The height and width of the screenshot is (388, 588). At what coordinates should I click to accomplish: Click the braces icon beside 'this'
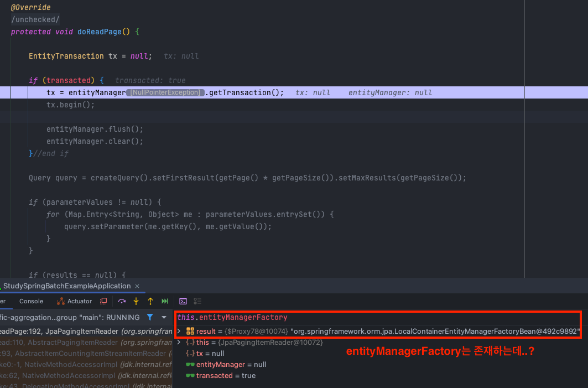coord(190,342)
